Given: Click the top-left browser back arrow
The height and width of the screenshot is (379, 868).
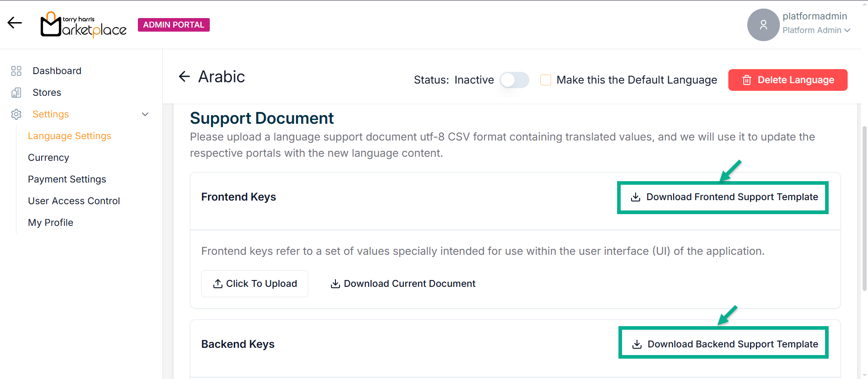Looking at the screenshot, I should pos(14,23).
